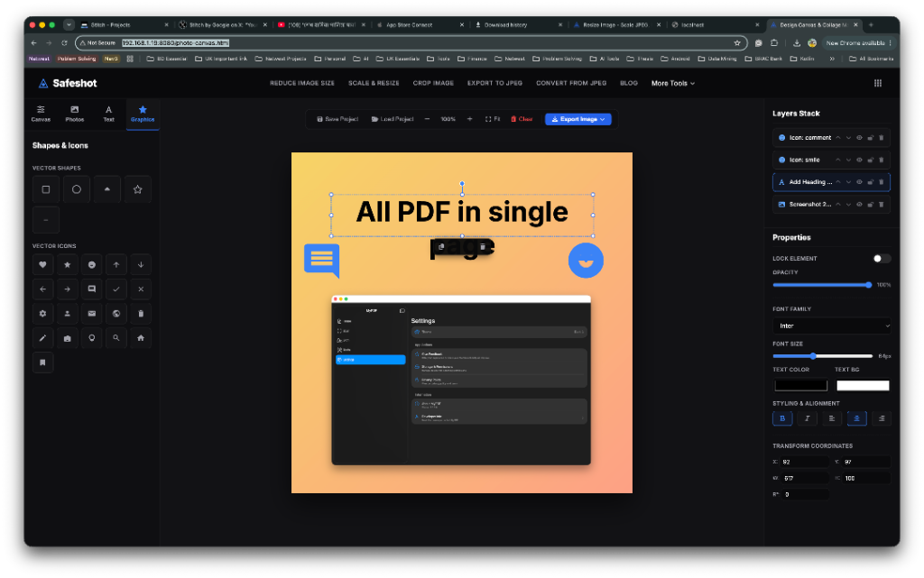The width and height of the screenshot is (924, 578).
Task: Insert the left arrow vector icon
Action: pyautogui.click(x=43, y=289)
